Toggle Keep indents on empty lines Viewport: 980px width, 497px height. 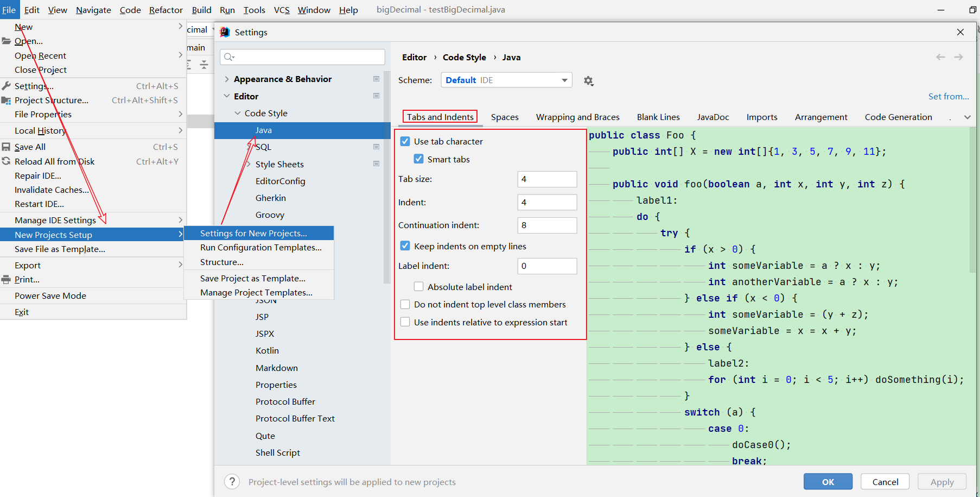[x=405, y=246]
